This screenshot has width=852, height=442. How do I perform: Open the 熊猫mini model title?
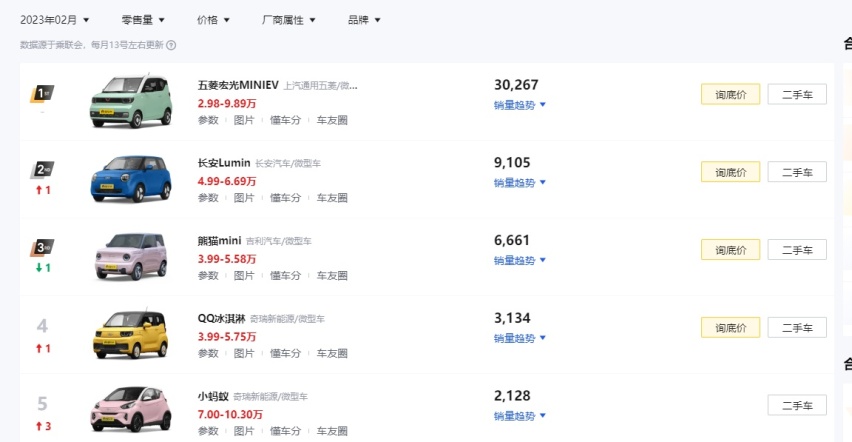click(219, 241)
